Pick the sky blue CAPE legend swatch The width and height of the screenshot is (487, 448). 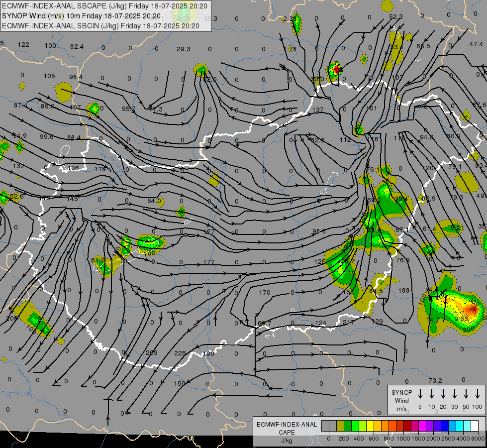pyautogui.click(x=452, y=426)
